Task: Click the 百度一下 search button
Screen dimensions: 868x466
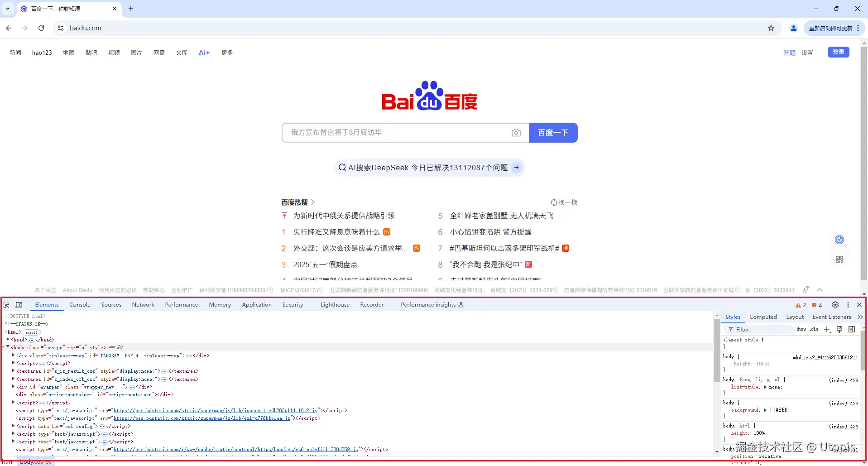Action: [553, 133]
